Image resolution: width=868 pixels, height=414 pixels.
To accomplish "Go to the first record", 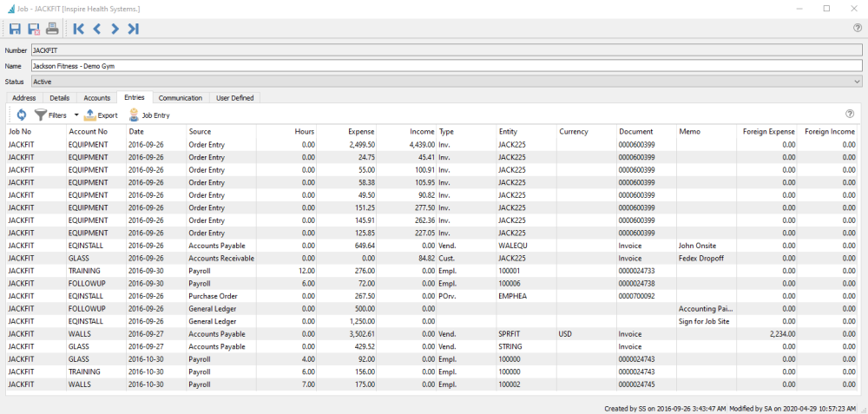I will (x=79, y=29).
